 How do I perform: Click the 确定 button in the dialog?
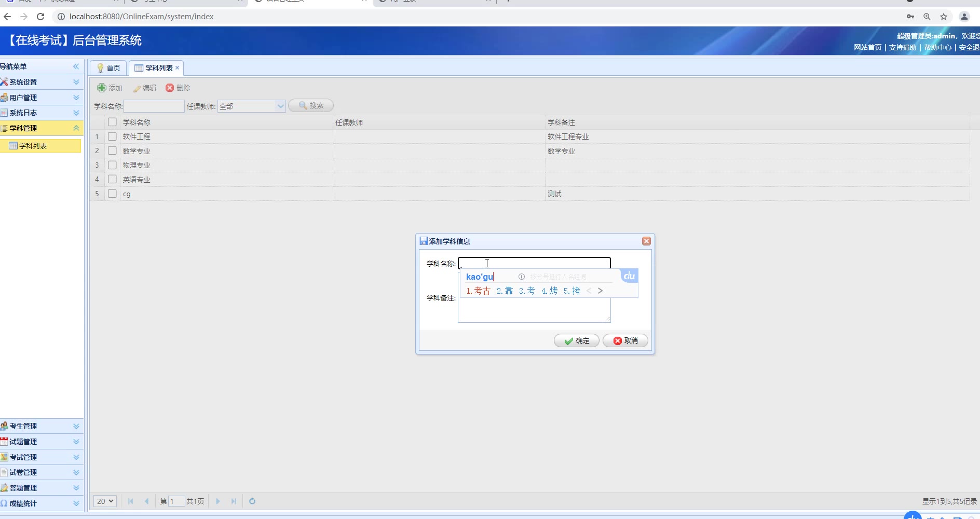pos(577,341)
